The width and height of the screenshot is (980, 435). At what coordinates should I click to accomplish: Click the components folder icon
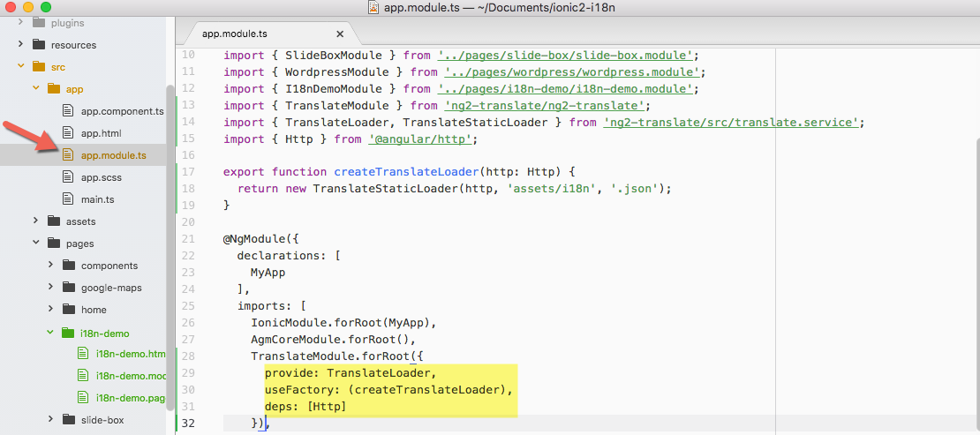pyautogui.click(x=69, y=266)
